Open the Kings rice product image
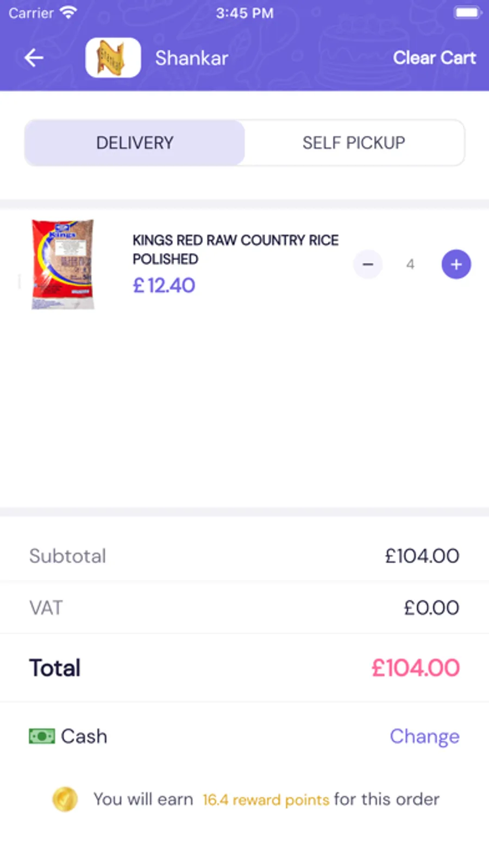The width and height of the screenshot is (489, 868). tap(63, 264)
